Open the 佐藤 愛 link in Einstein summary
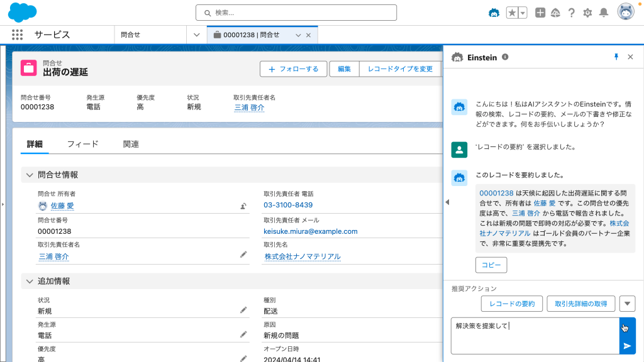This screenshot has width=644, height=362. click(x=545, y=203)
